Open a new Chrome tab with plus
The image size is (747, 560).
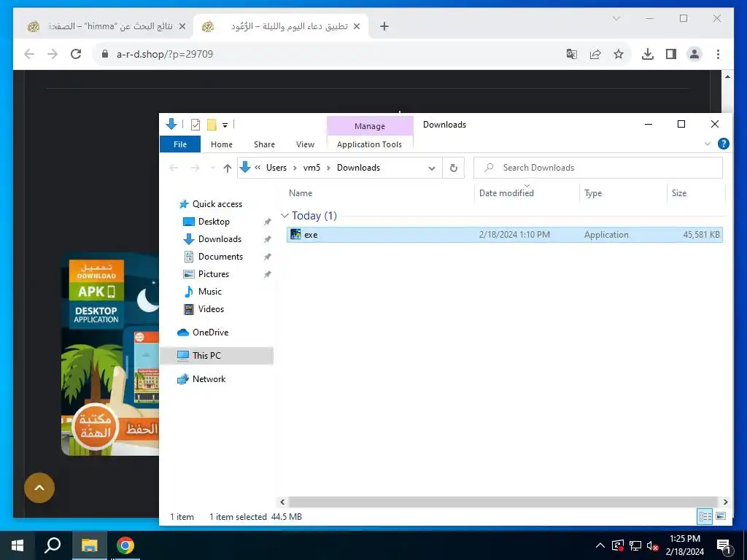pos(384,27)
